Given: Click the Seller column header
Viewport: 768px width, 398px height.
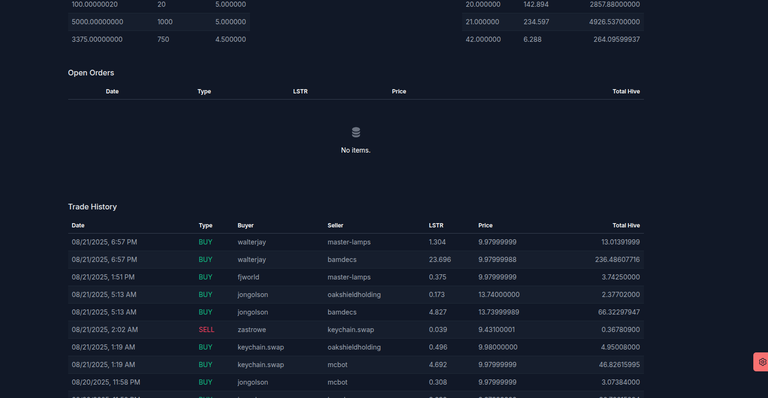Looking at the screenshot, I should [336, 226].
